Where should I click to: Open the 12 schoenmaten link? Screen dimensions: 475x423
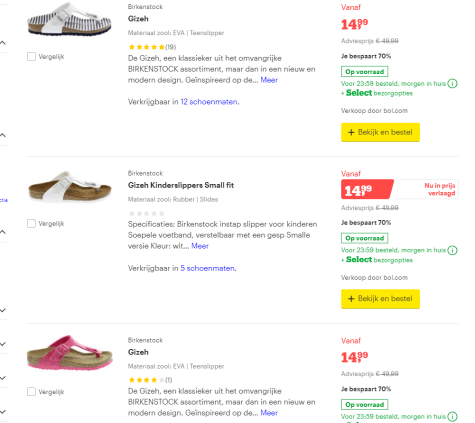[x=209, y=102]
